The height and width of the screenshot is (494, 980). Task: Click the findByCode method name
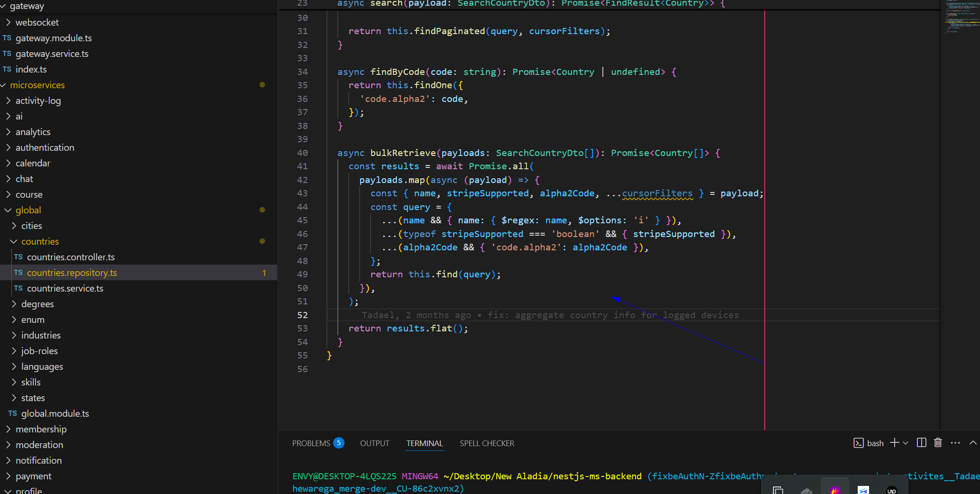(397, 72)
